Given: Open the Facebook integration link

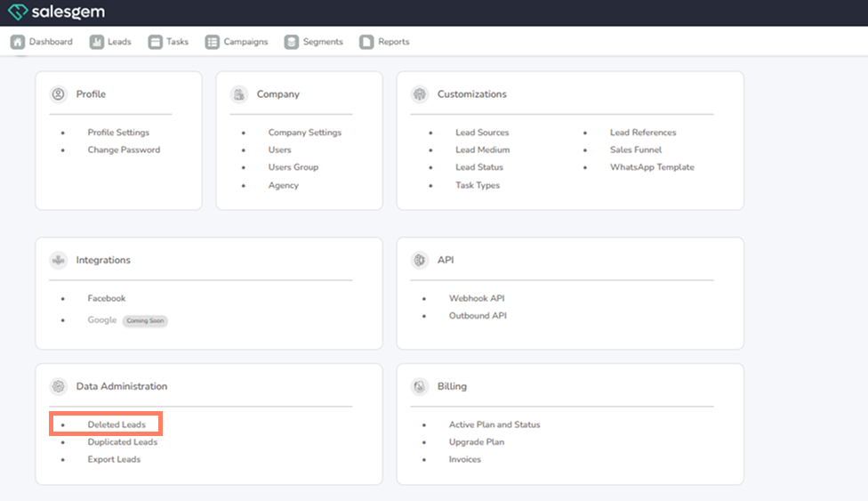Looking at the screenshot, I should (107, 298).
